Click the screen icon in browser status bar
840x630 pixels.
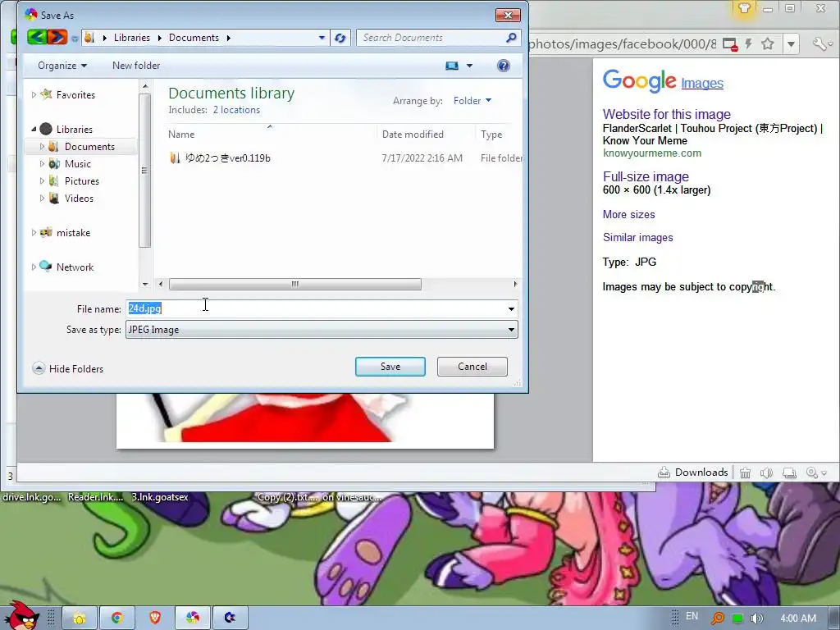[789, 472]
